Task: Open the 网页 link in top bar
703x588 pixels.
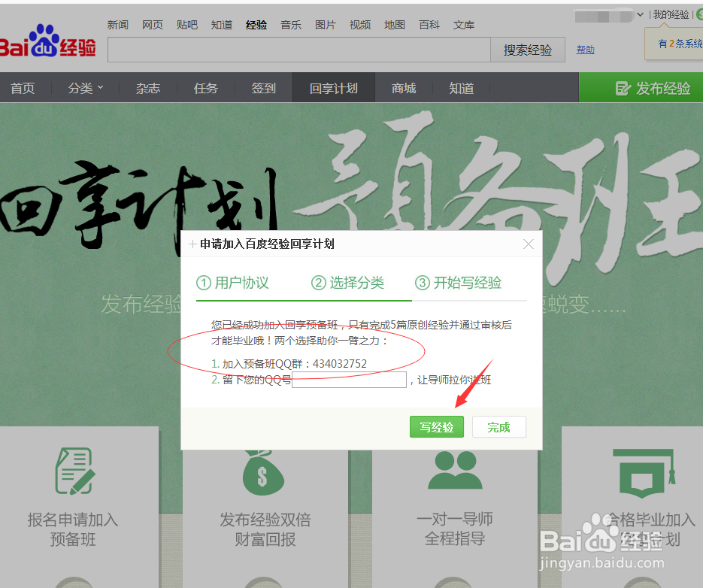Action: (153, 25)
